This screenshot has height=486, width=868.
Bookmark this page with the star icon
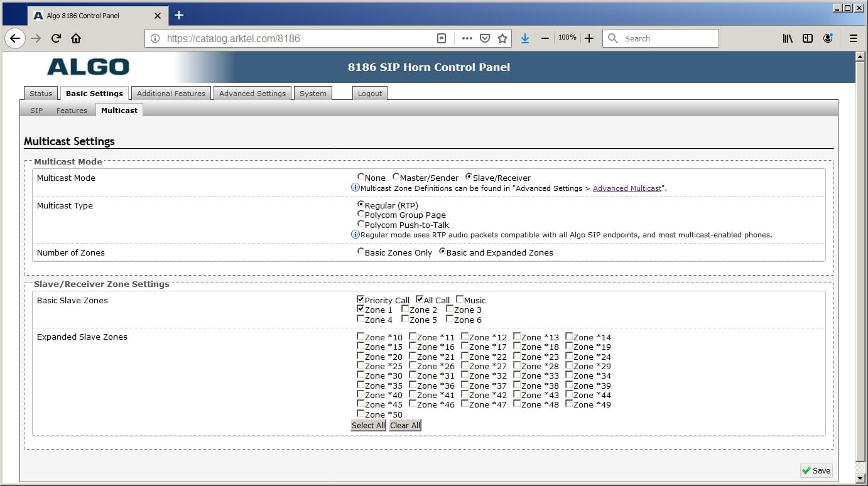point(502,38)
